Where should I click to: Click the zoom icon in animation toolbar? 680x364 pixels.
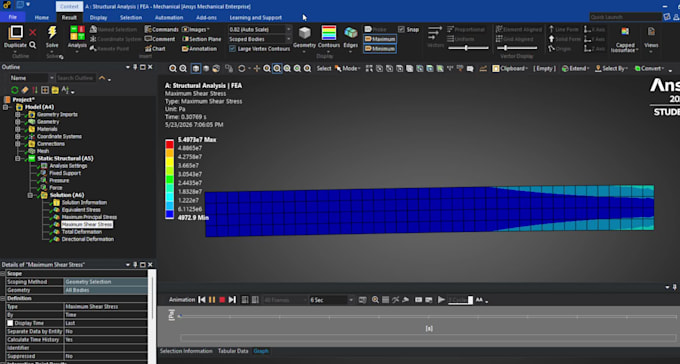coord(375,300)
